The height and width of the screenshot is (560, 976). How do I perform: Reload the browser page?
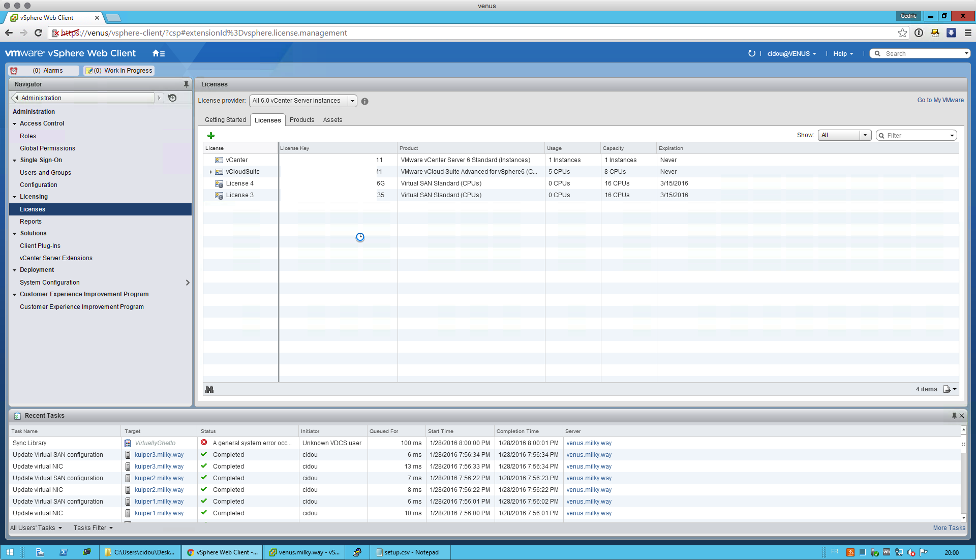click(38, 33)
